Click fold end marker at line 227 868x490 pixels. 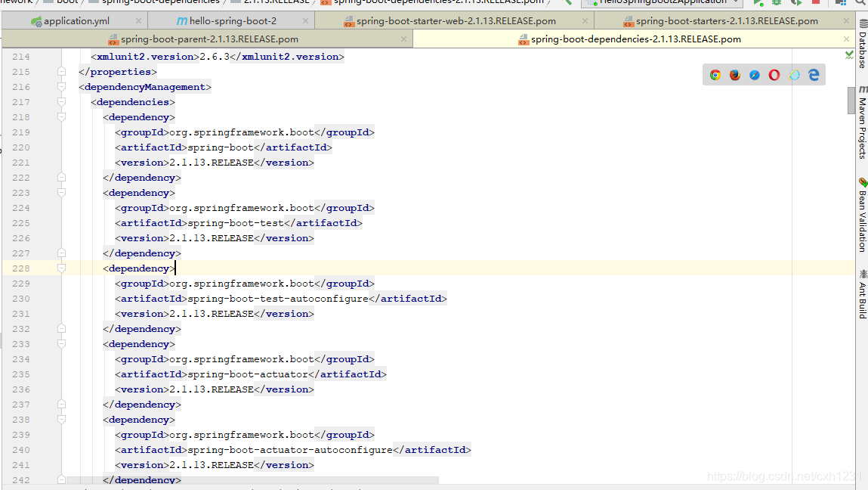[x=61, y=253]
